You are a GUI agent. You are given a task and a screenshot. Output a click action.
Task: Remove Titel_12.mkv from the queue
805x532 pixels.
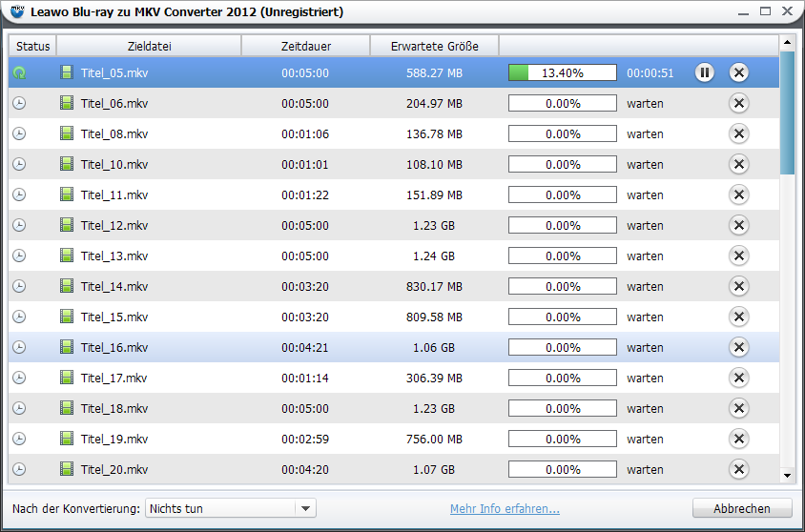(738, 225)
